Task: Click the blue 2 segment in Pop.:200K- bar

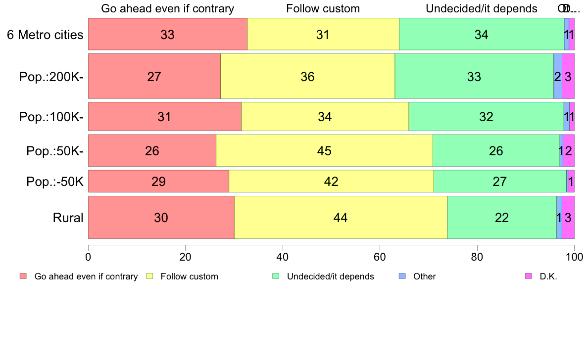Action: [557, 77]
